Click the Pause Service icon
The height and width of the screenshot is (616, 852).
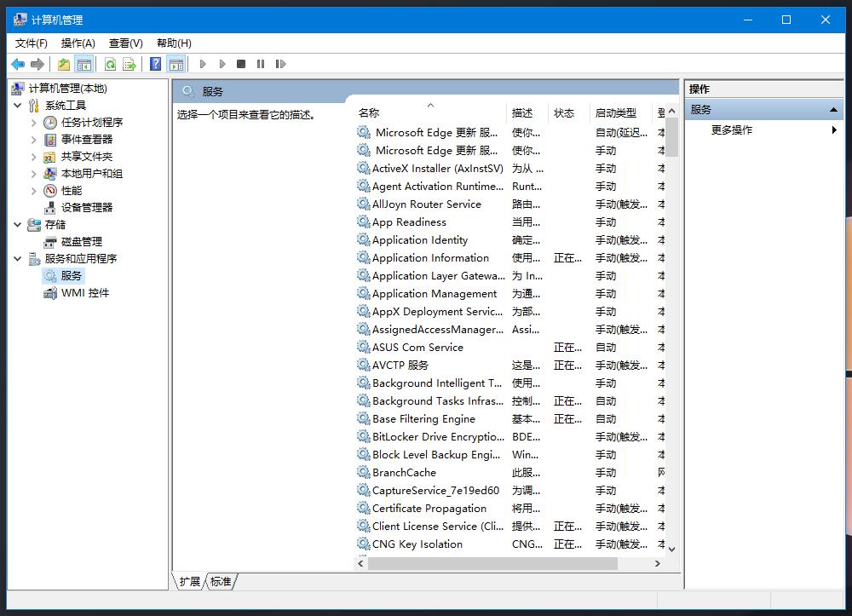261,64
